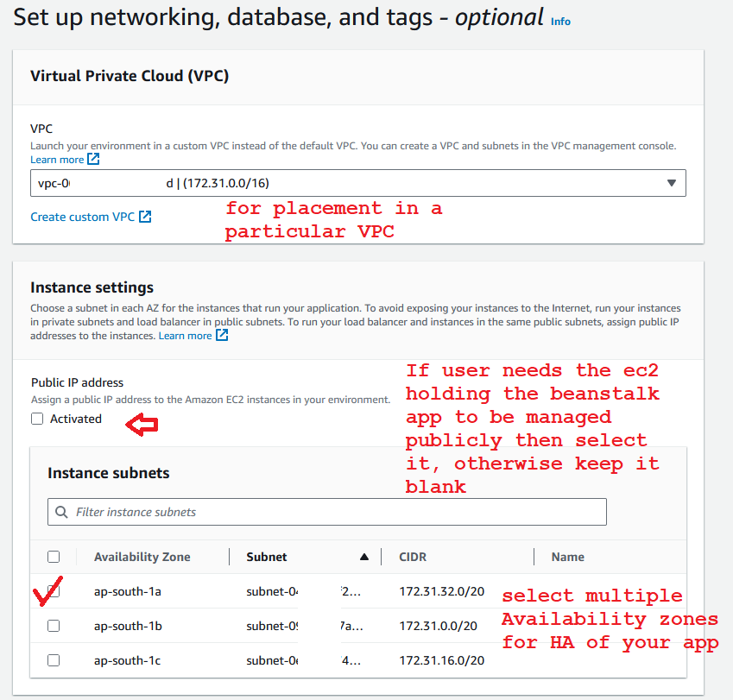Click the Subnet column header label
This screenshot has width=733, height=700.
267,557
